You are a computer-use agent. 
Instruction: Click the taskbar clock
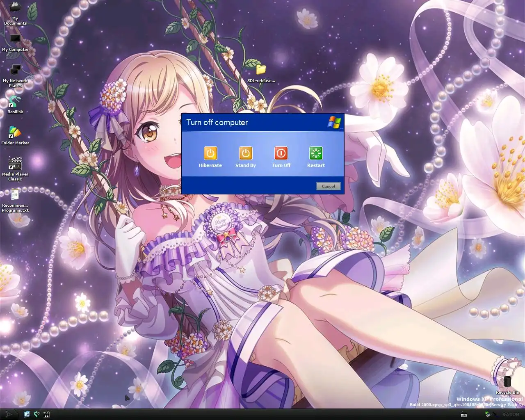point(511,415)
